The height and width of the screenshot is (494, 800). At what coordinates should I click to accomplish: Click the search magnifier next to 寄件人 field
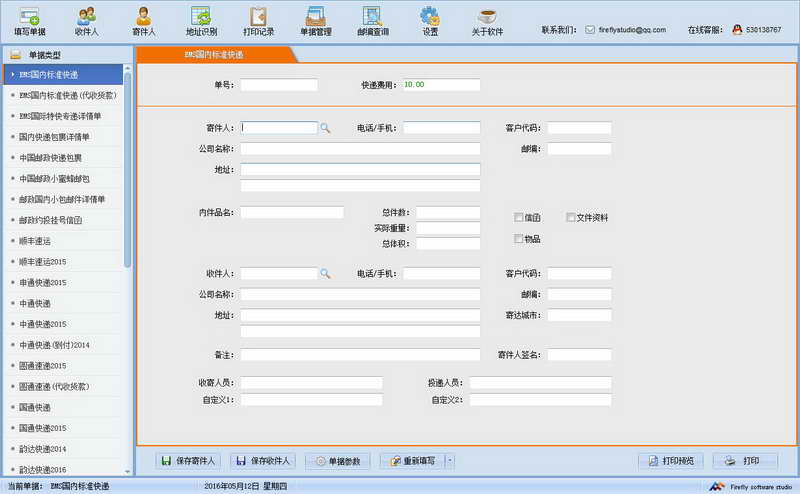(x=325, y=128)
